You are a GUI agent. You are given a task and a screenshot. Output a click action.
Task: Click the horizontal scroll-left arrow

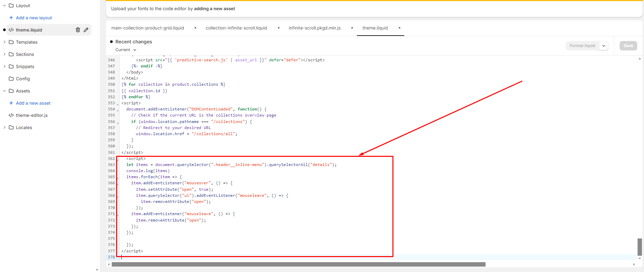[109, 264]
